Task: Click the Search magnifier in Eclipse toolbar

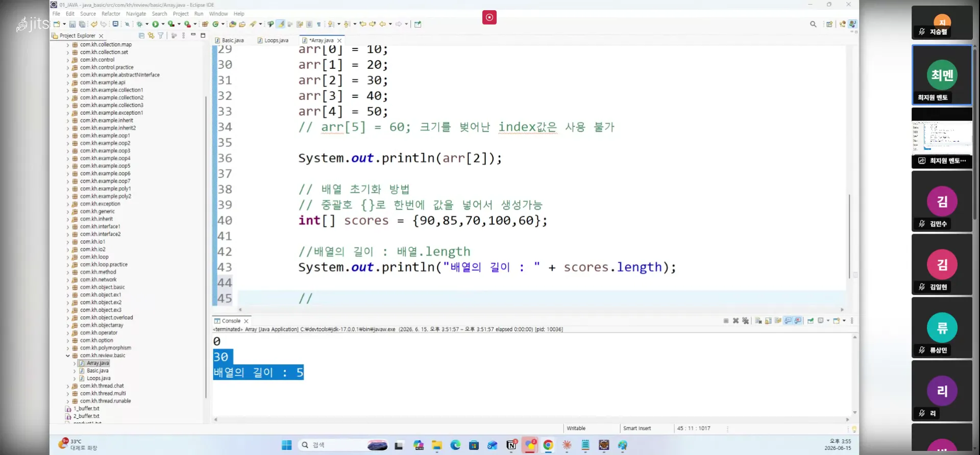Action: tap(813, 24)
